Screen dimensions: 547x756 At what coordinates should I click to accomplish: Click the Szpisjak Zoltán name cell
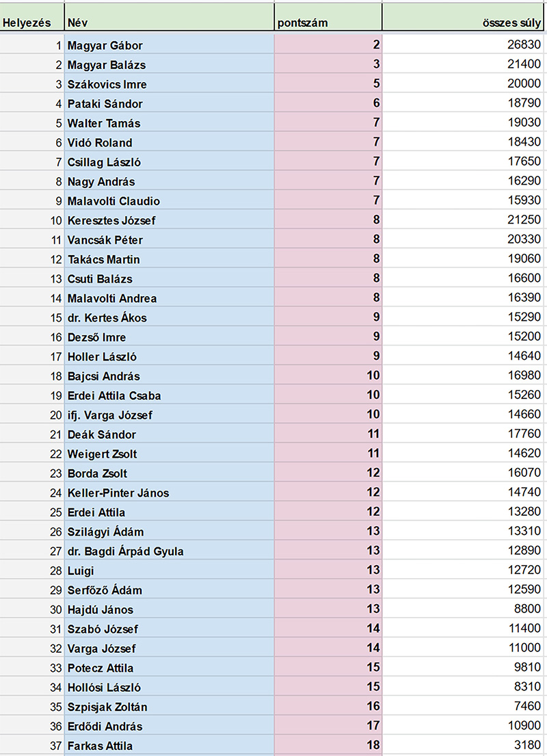(x=169, y=707)
